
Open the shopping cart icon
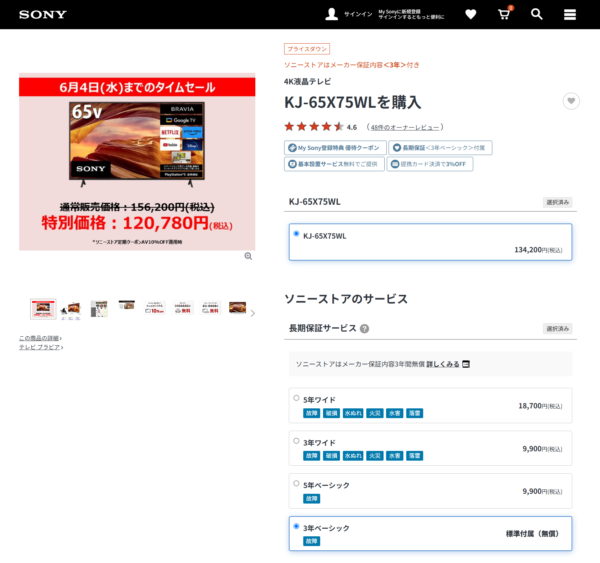[x=504, y=14]
